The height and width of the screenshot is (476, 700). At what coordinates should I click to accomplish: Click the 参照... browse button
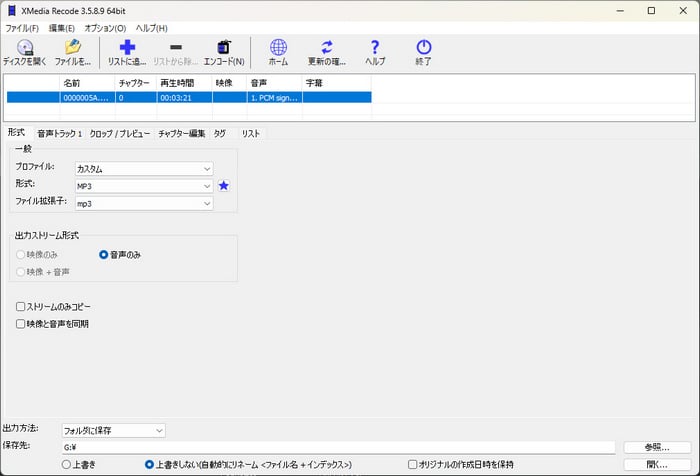coord(657,447)
